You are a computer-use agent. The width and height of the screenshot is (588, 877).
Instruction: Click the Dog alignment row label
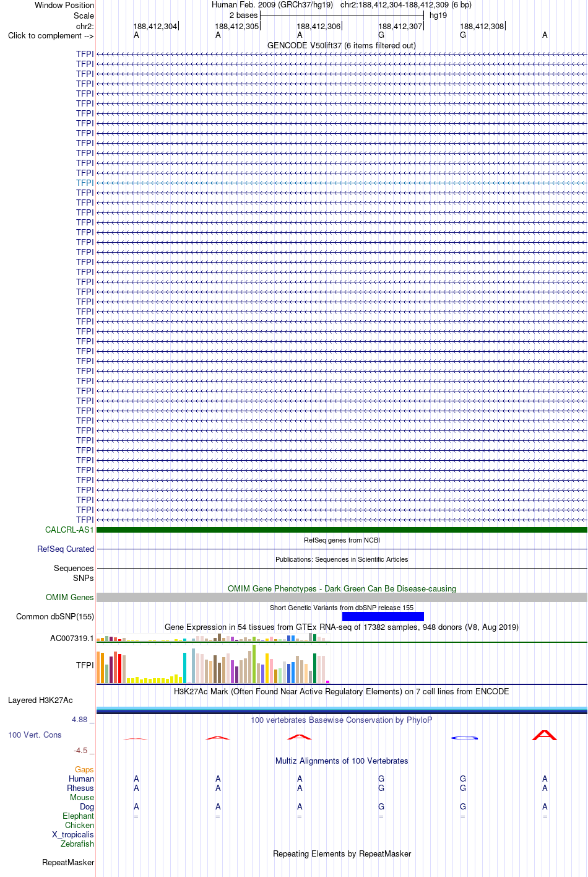pos(87,806)
